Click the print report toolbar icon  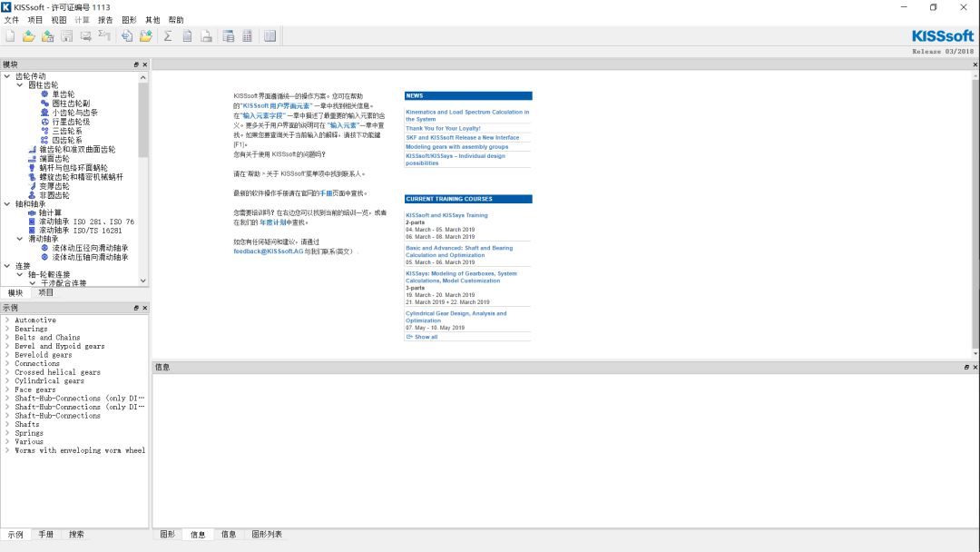pyautogui.click(x=206, y=36)
